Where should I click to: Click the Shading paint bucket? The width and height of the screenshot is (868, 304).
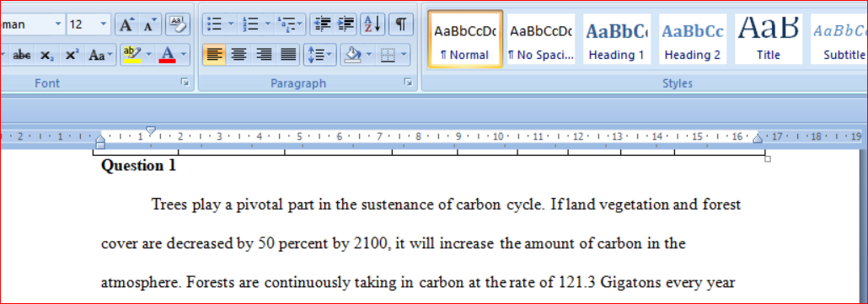352,56
